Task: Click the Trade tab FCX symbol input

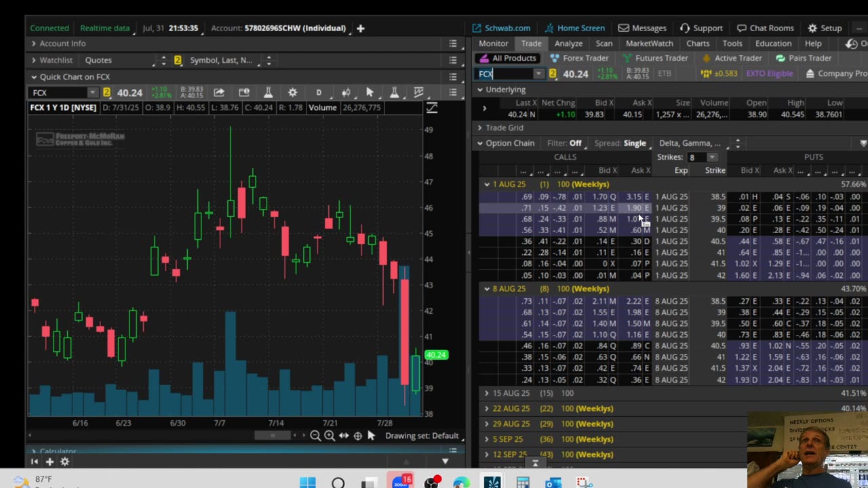Action: pyautogui.click(x=505, y=74)
